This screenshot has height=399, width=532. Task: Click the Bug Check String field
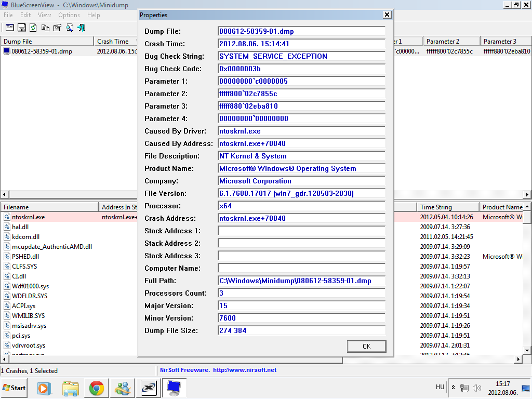(x=302, y=56)
